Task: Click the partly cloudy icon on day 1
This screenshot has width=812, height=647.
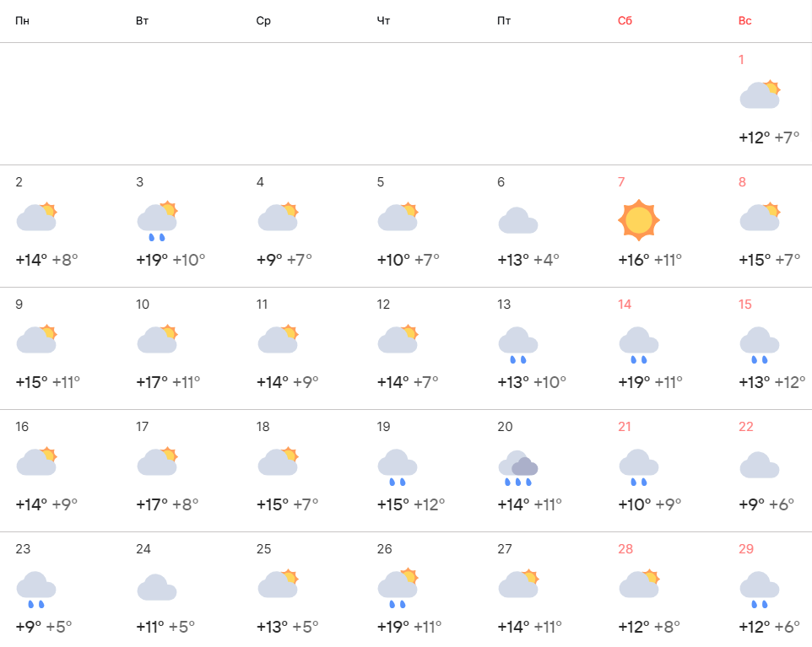Action: click(x=760, y=95)
